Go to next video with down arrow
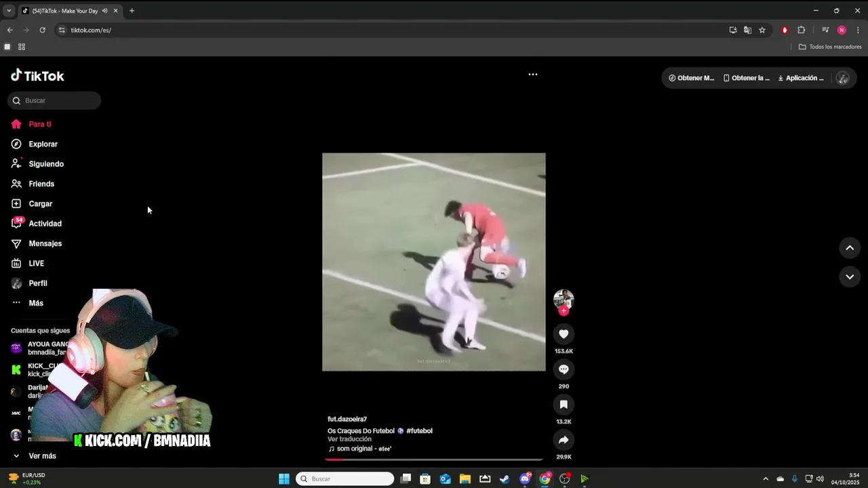Image resolution: width=868 pixels, height=488 pixels. tap(850, 277)
